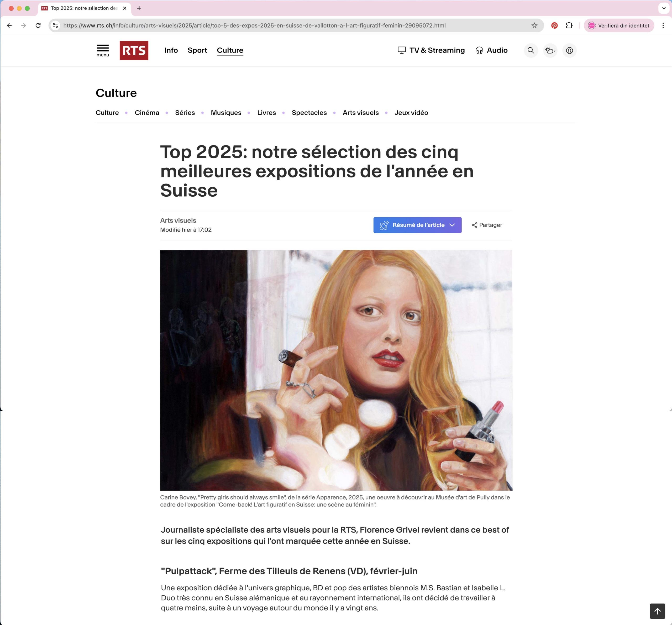This screenshot has height=625, width=672.
Task: Open the Chrome three-dot menu
Action: coord(663,26)
